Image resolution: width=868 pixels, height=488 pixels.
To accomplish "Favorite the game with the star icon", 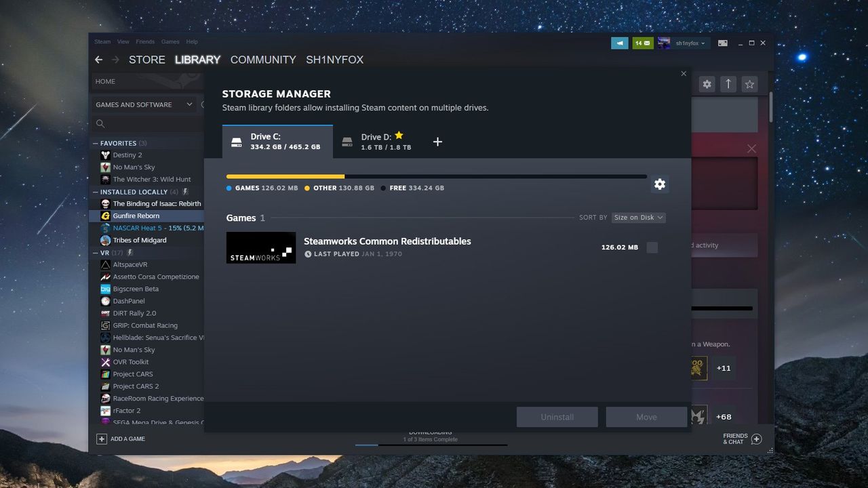I will (x=749, y=84).
